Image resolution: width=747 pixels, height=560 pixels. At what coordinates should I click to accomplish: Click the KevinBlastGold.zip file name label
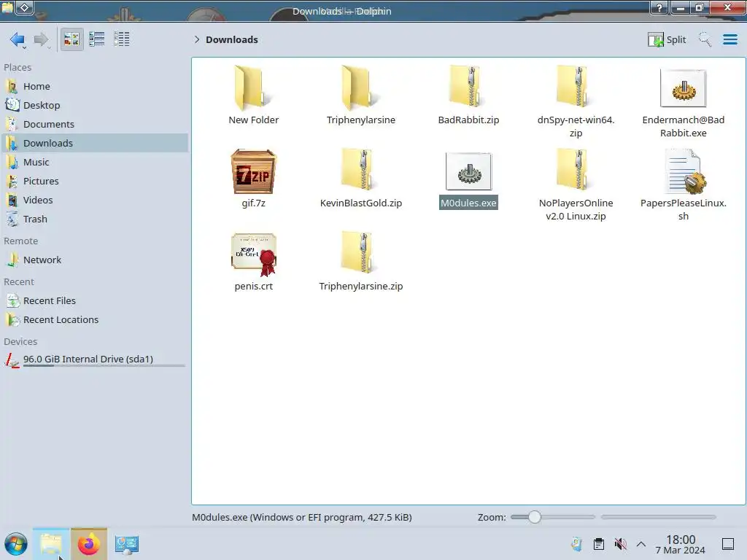[360, 203]
